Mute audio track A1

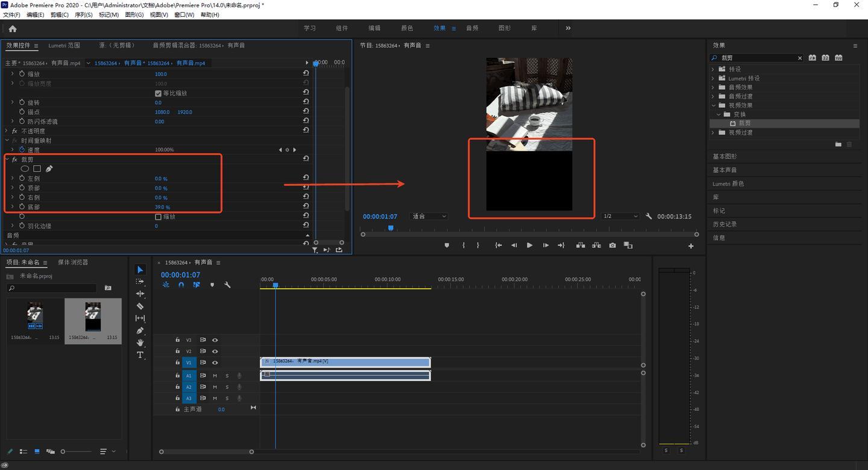[x=215, y=375]
